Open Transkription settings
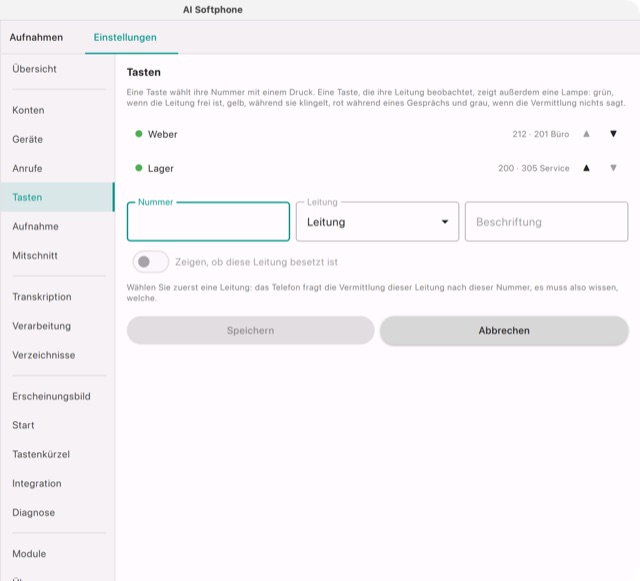Screen dimensions: 640x581 pos(58,297)
